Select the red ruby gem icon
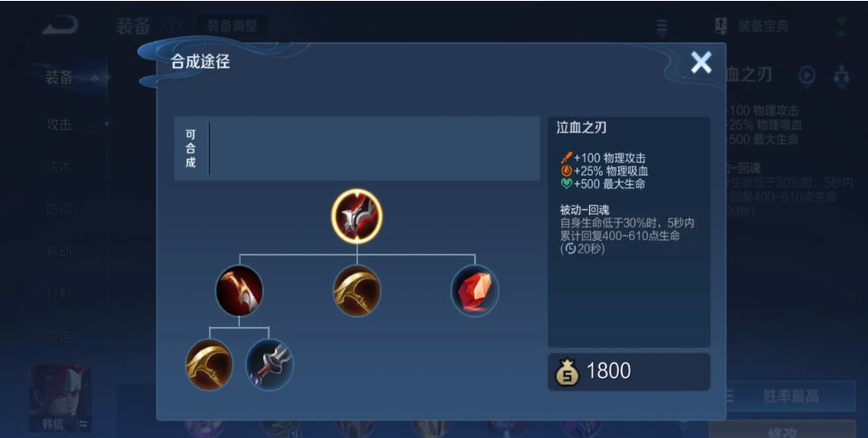This screenshot has height=438, width=868. coord(475,291)
